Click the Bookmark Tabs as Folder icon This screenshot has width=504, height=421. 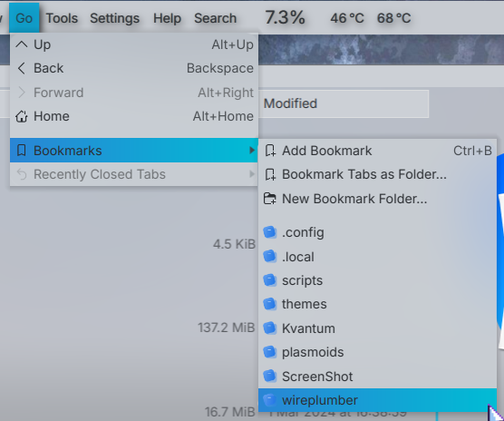tap(270, 174)
